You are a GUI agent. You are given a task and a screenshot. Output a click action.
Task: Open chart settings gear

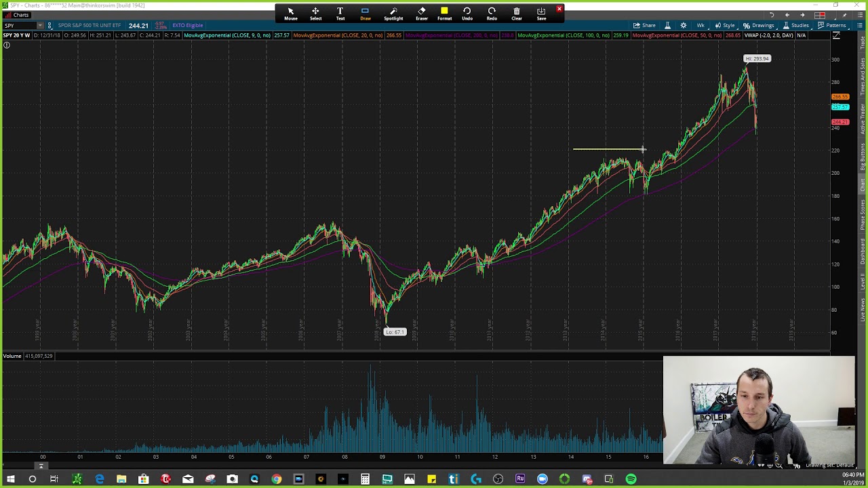684,25
